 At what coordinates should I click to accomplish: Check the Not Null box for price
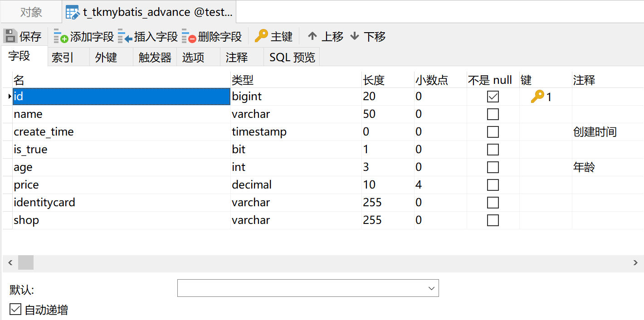pyautogui.click(x=493, y=185)
